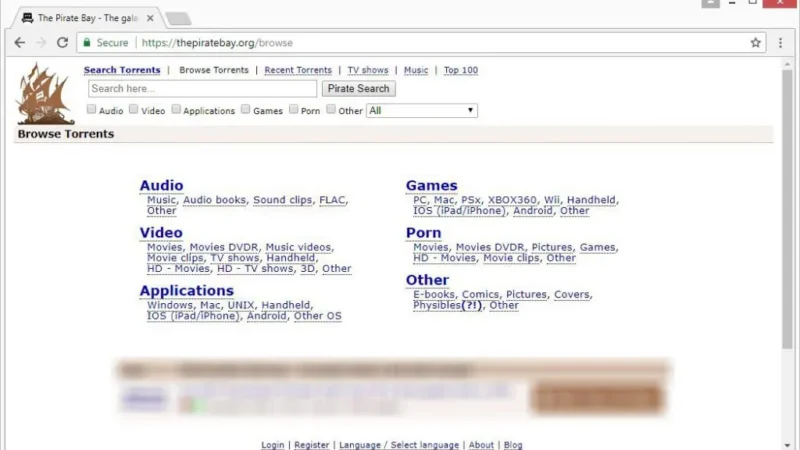Check the Audio checkbox
The width and height of the screenshot is (800, 450).
[x=91, y=109]
